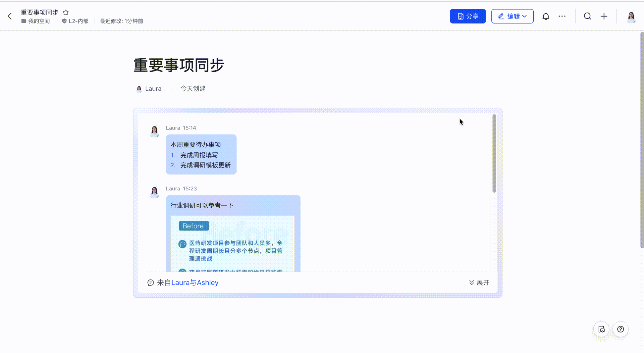Click the 本周重要待办事项 message bubble
Image resolution: width=644 pixels, height=353 pixels.
pos(201,154)
